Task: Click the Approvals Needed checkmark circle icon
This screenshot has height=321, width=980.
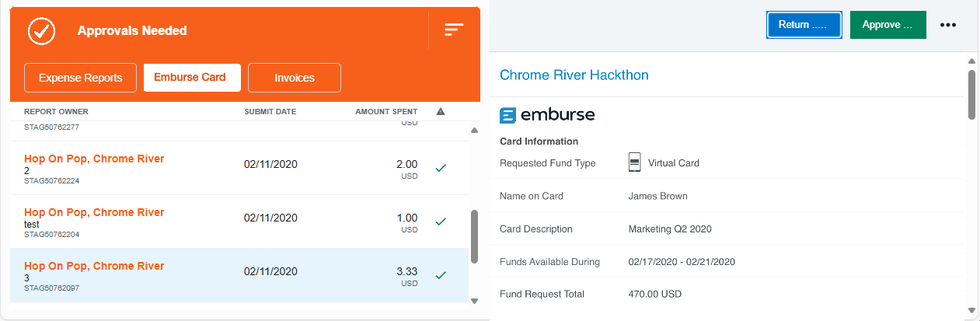Action: pyautogui.click(x=40, y=31)
